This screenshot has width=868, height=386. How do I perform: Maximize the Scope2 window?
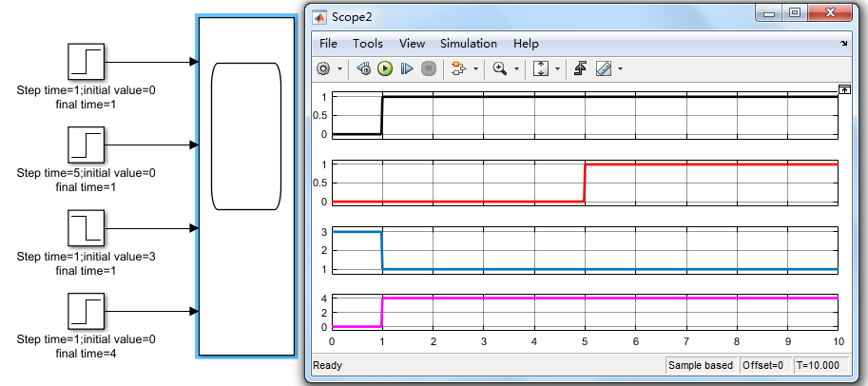(x=795, y=13)
